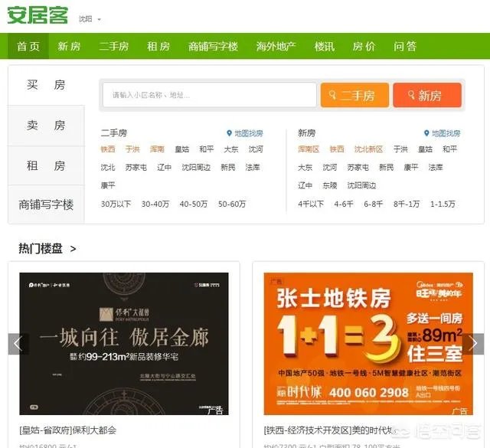Viewport: 490px width, 448px height.
Task: Choose 于洪 in 新房 districts
Action: [400, 149]
